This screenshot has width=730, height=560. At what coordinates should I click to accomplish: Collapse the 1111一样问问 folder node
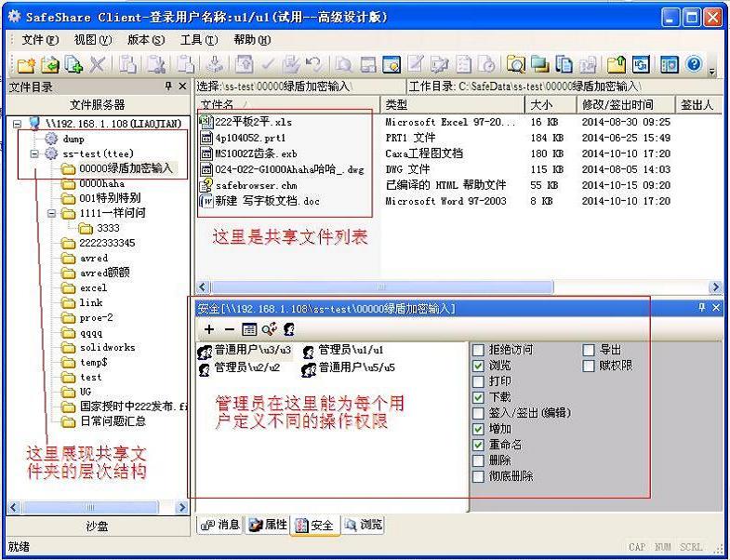point(52,213)
